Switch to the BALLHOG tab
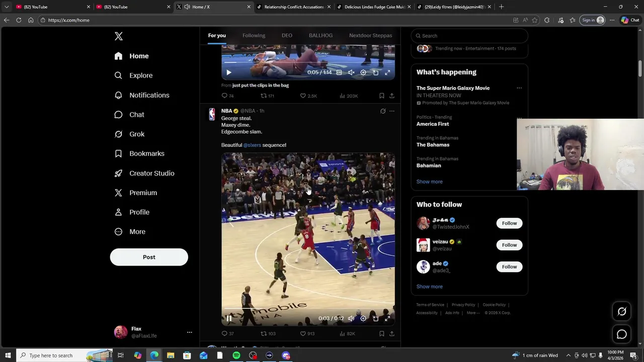 pos(320,36)
